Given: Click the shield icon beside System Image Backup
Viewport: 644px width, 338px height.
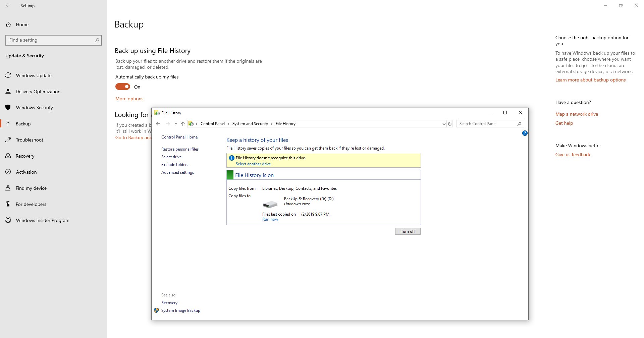Looking at the screenshot, I should pyautogui.click(x=156, y=311).
